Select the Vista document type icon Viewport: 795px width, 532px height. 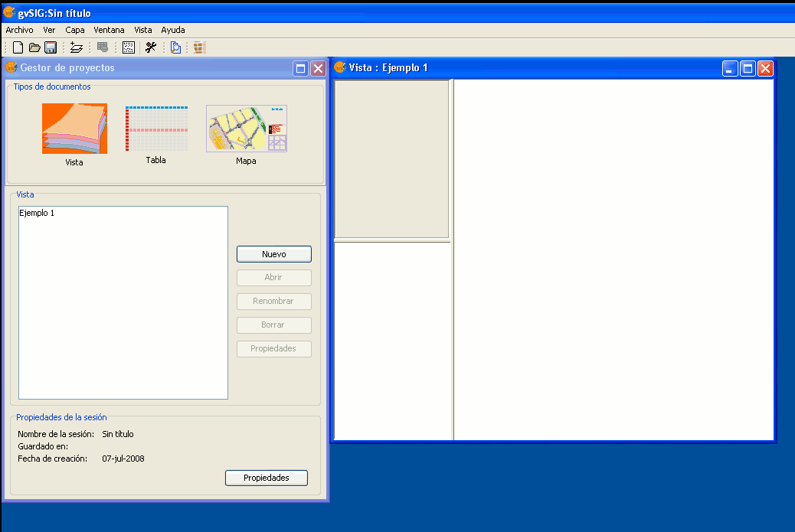[74, 129]
